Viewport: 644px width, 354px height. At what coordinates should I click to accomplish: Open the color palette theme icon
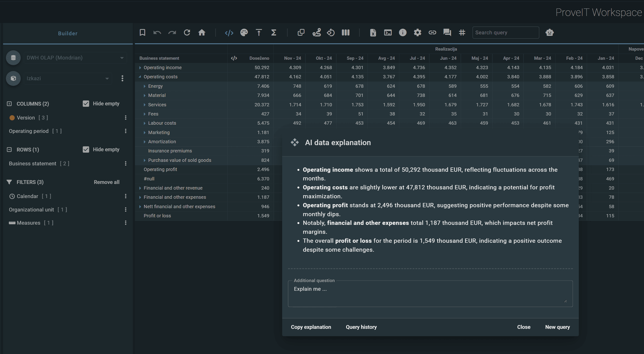point(244,32)
